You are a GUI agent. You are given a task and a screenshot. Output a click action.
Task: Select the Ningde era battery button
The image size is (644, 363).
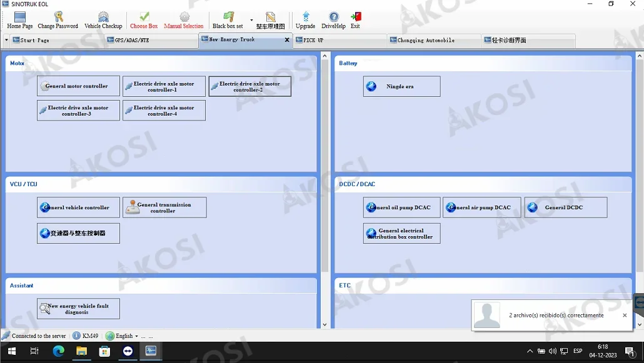401,86
